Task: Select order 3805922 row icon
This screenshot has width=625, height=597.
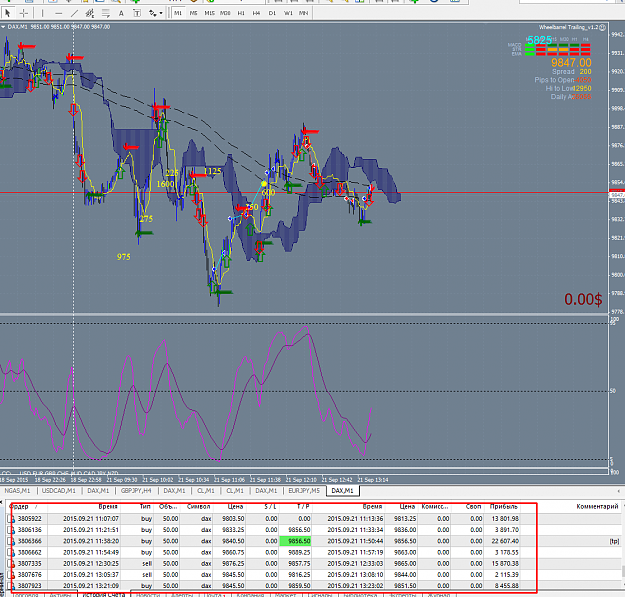Action: point(11,519)
